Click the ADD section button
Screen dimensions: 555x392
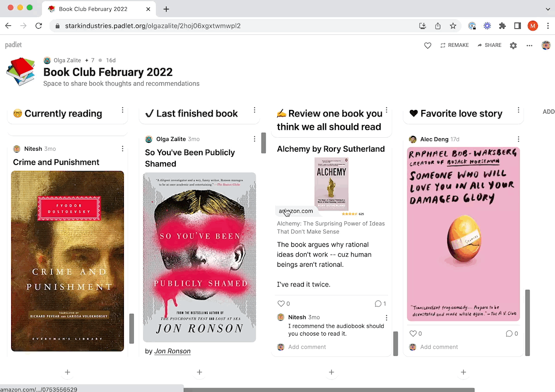pos(549,112)
